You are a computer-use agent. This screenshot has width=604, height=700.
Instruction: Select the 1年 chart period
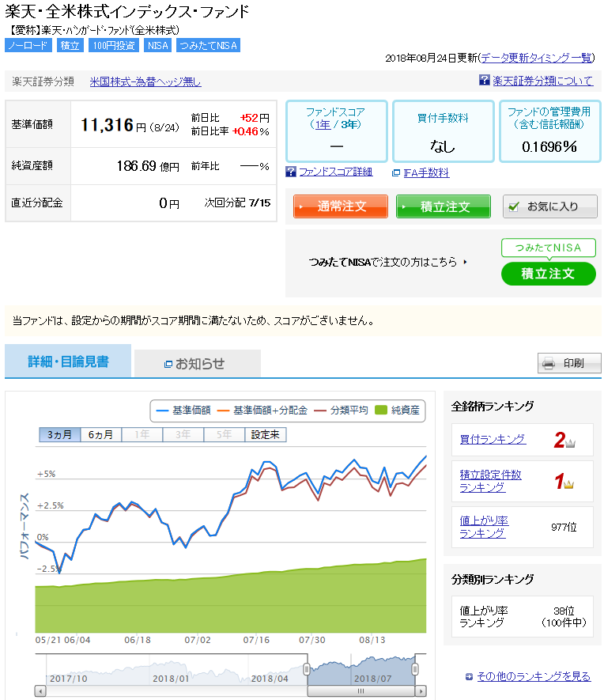click(142, 434)
